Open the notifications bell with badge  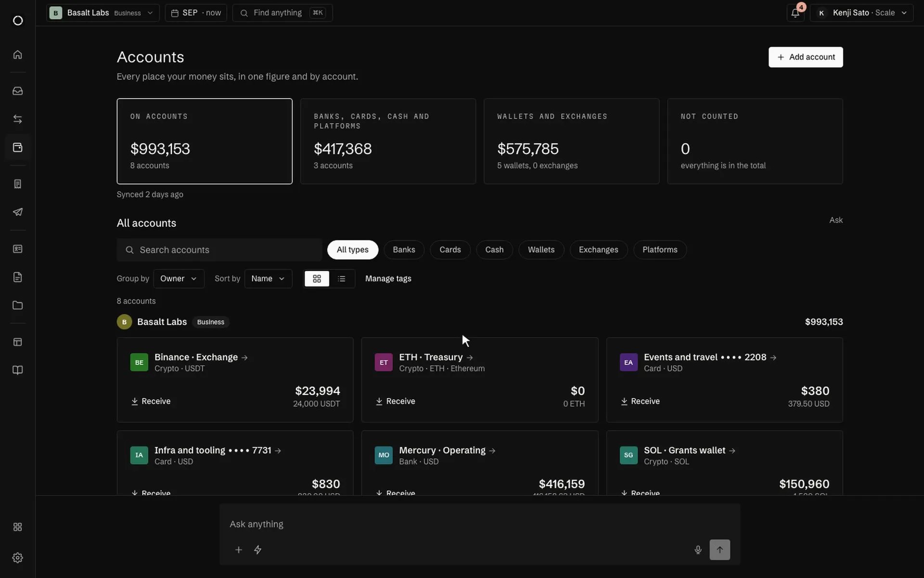coord(796,13)
